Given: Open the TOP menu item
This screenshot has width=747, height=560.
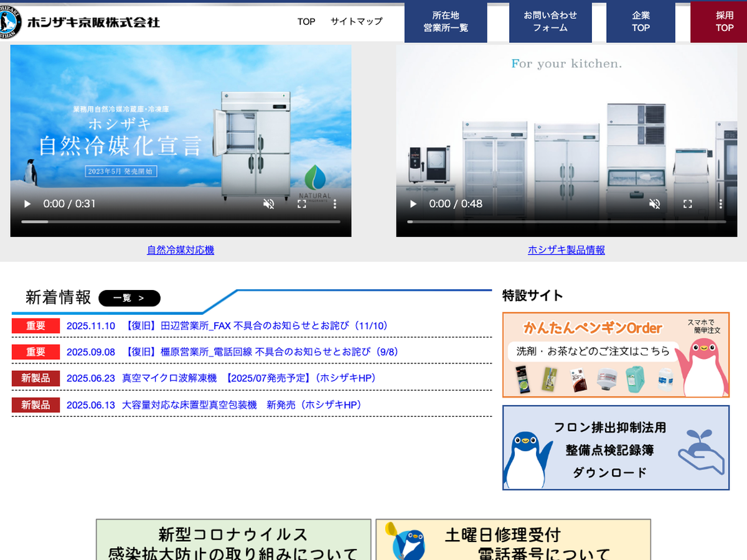Looking at the screenshot, I should (x=306, y=22).
